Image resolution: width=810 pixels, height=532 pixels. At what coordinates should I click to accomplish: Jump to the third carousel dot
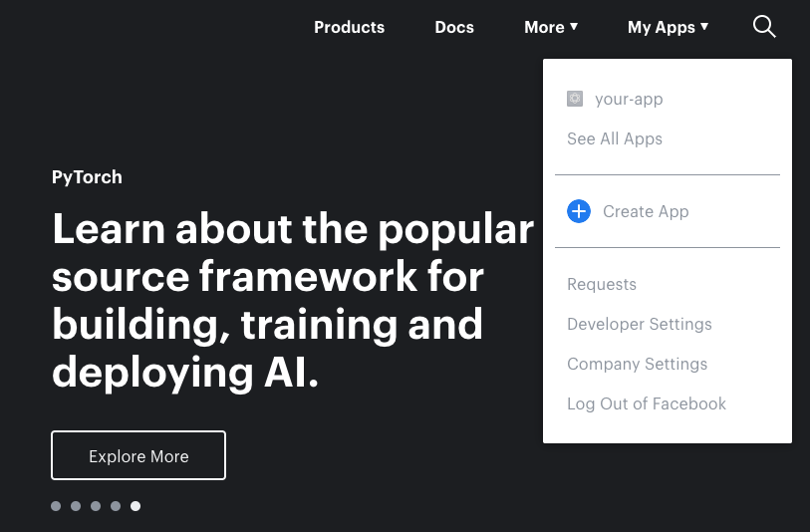(x=96, y=506)
